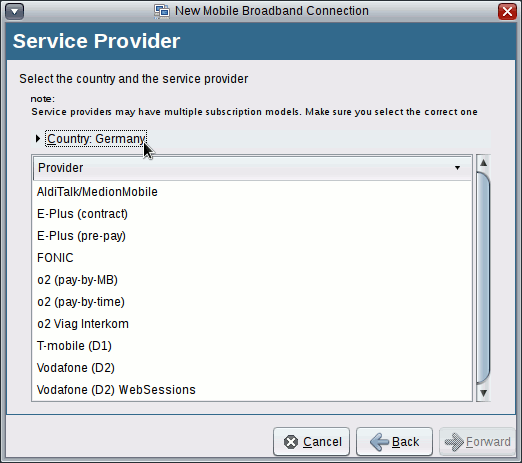Screen dimensions: 522x463
Task: Choose Vodafone (D2) WebSessions
Action: [252, 390]
